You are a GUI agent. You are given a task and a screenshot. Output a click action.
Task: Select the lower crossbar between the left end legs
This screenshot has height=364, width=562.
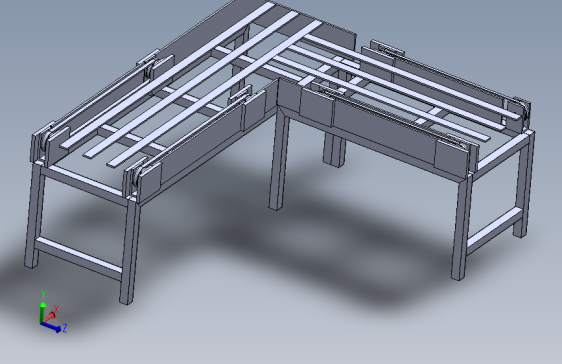[78, 258]
